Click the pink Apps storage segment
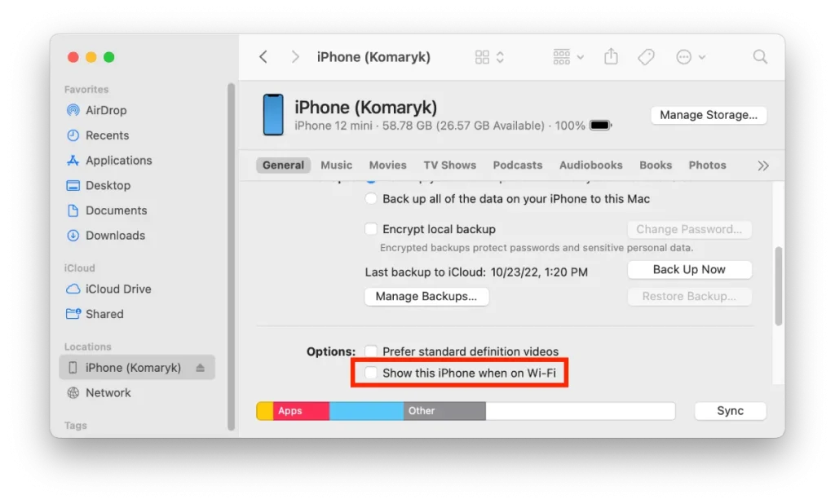Viewport: 835px width, 504px height. 302,411
